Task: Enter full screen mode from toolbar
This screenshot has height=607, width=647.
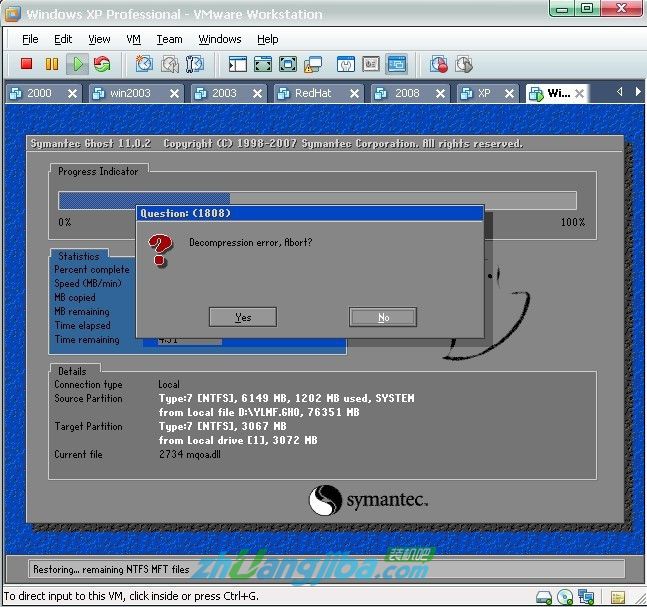Action: click(263, 64)
